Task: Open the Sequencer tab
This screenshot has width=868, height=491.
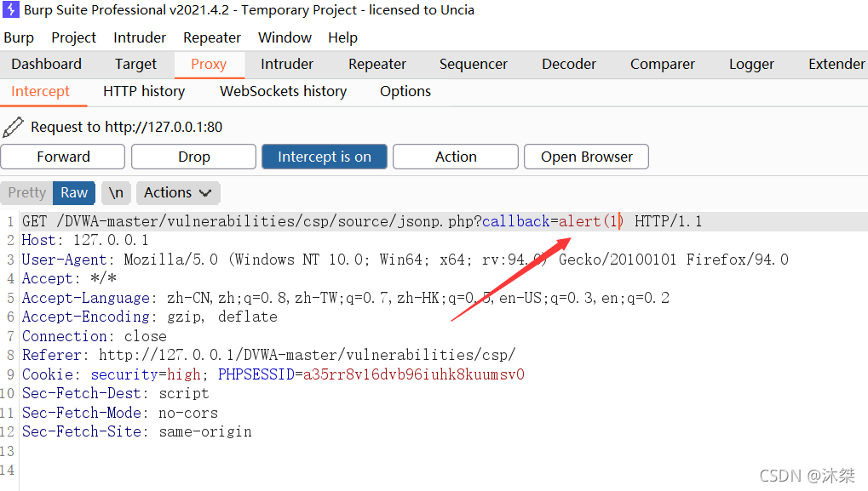Action: (474, 65)
